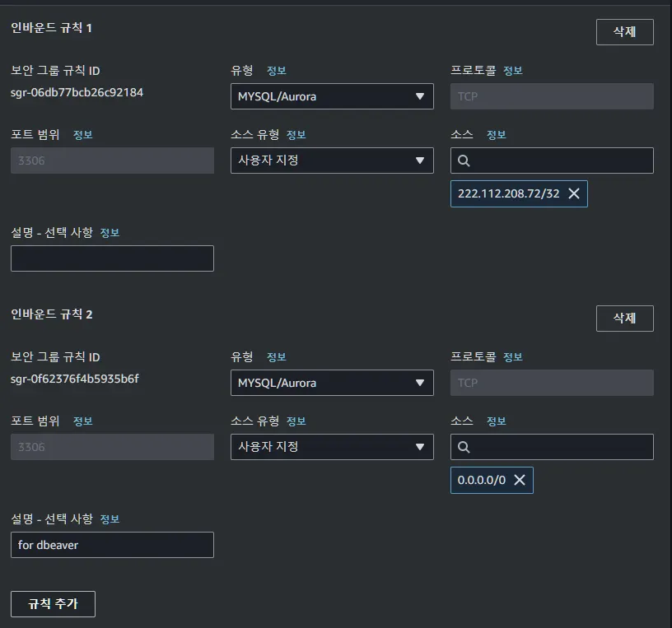Remove the 0.0.0.0/0 source tag
The height and width of the screenshot is (628, 672).
click(520, 480)
